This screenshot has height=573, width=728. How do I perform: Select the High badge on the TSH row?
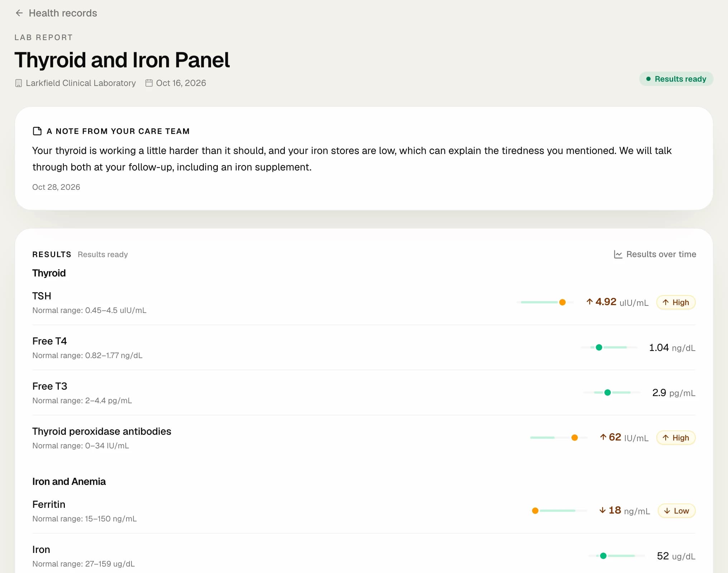676,302
